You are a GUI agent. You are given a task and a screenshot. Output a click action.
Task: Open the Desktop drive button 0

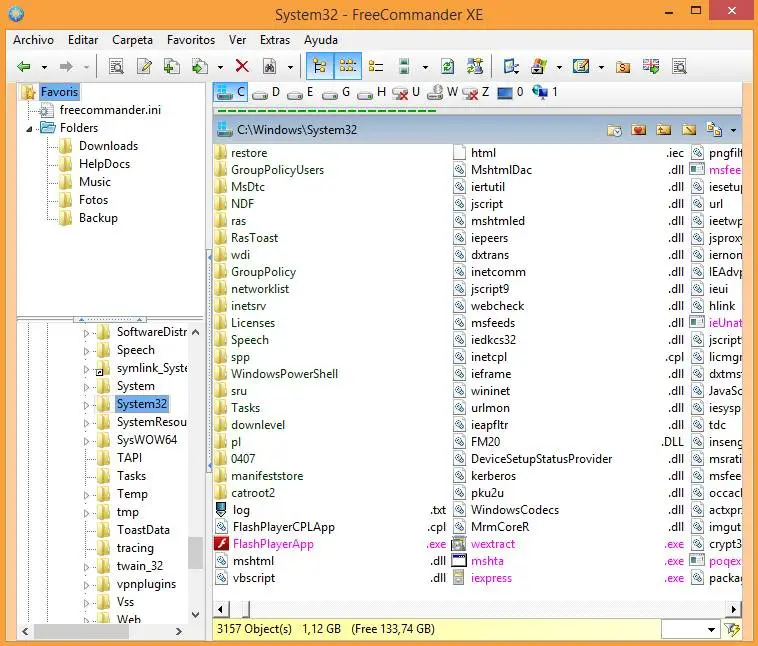coord(510,92)
